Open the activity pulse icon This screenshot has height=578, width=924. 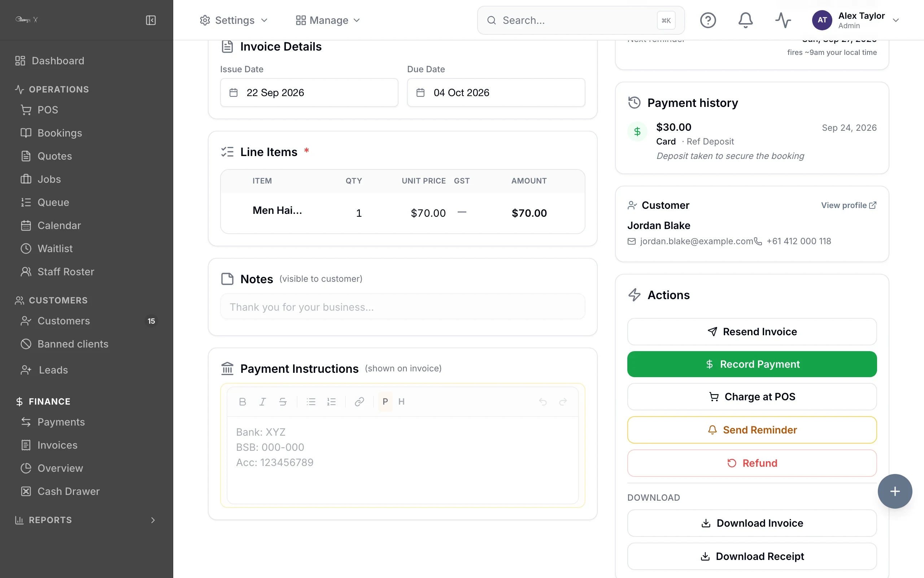point(783,20)
